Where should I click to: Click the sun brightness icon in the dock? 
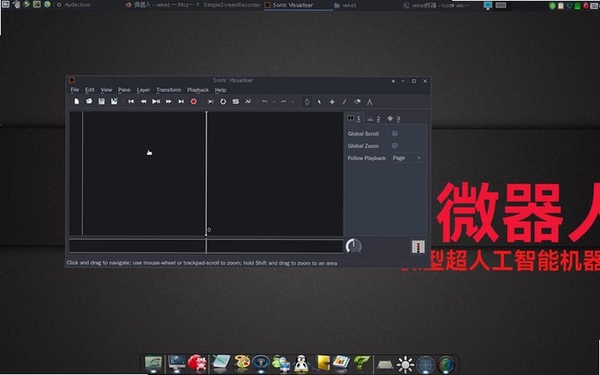pyautogui.click(x=405, y=364)
